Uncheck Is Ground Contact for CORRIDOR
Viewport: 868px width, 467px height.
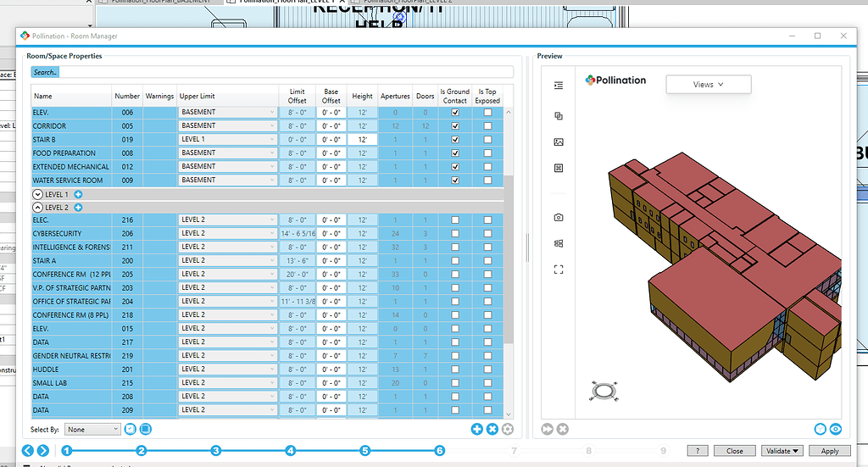point(455,126)
